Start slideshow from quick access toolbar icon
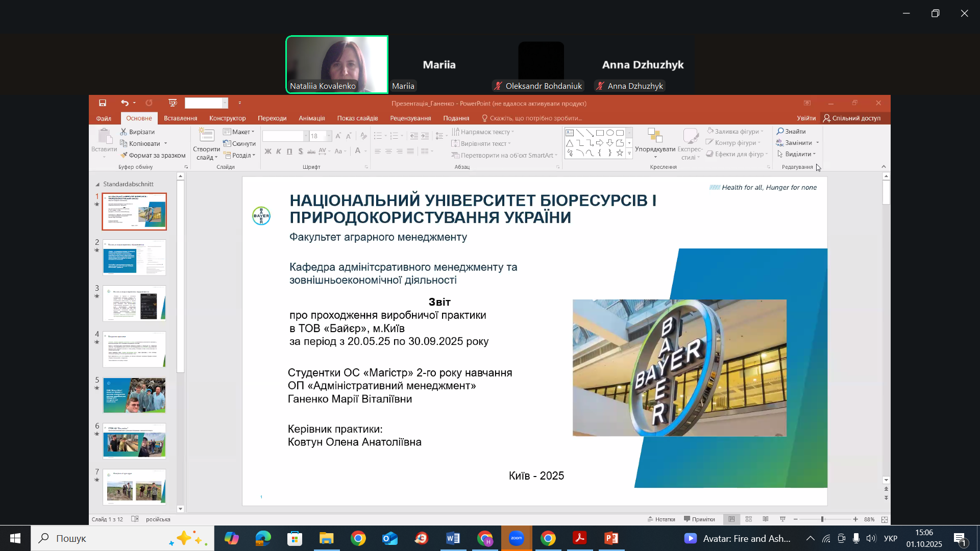The height and width of the screenshot is (551, 980). coord(173,103)
